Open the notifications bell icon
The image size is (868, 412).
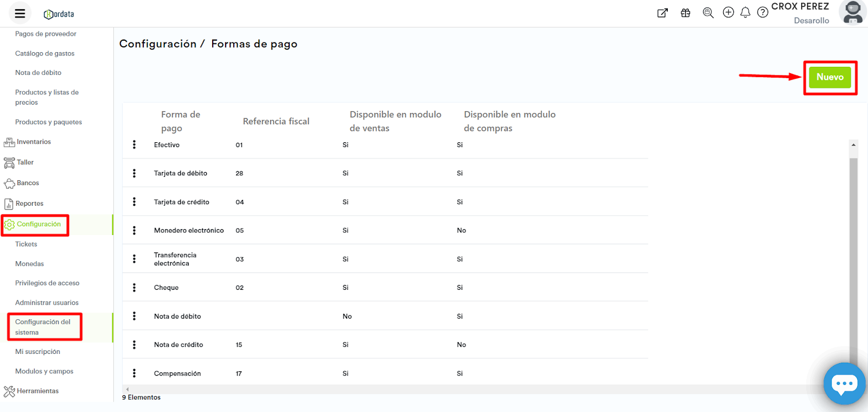[745, 12]
